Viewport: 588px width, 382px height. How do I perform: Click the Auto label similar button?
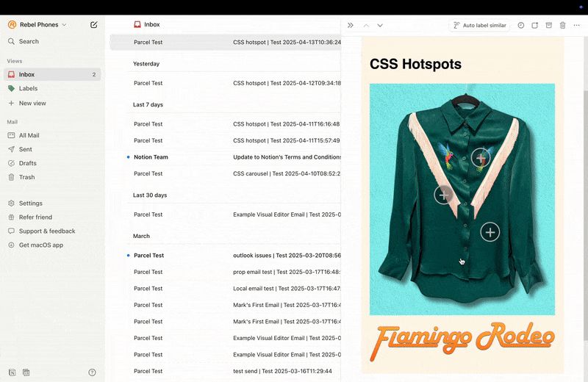pos(480,25)
